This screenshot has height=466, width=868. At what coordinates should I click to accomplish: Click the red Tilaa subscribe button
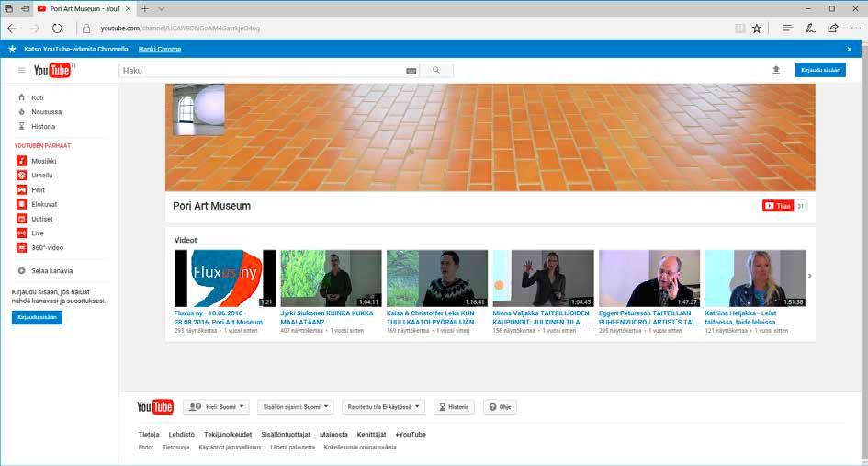[x=778, y=206]
